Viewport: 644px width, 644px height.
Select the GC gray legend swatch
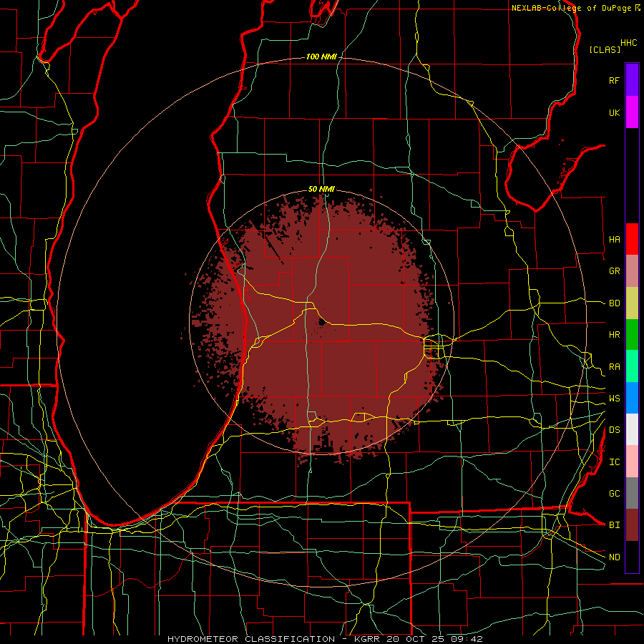632,493
